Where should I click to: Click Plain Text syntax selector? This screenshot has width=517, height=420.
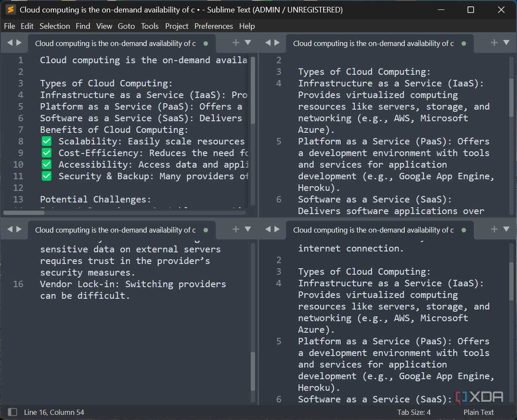(479, 412)
